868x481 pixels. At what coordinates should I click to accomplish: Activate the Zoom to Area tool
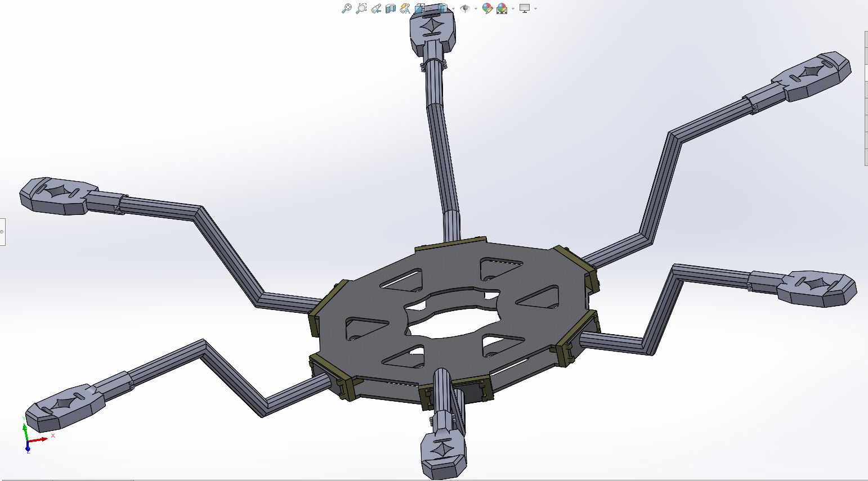click(x=361, y=8)
